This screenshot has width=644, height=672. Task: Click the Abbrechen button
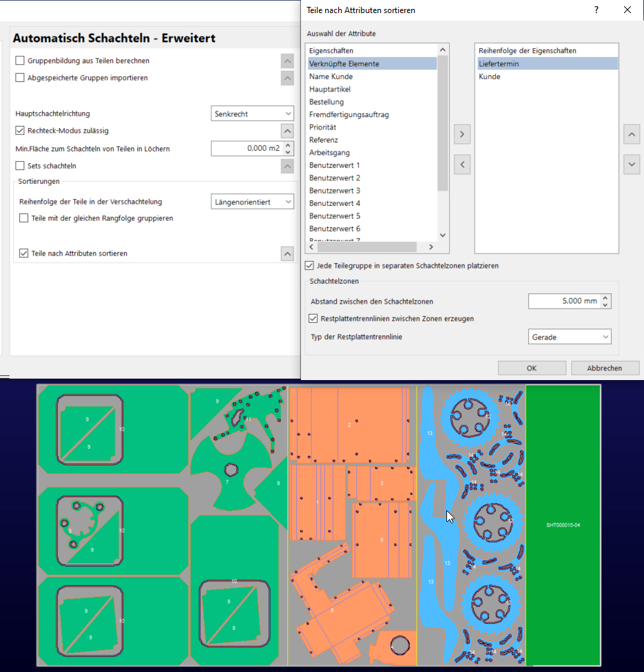click(x=605, y=368)
